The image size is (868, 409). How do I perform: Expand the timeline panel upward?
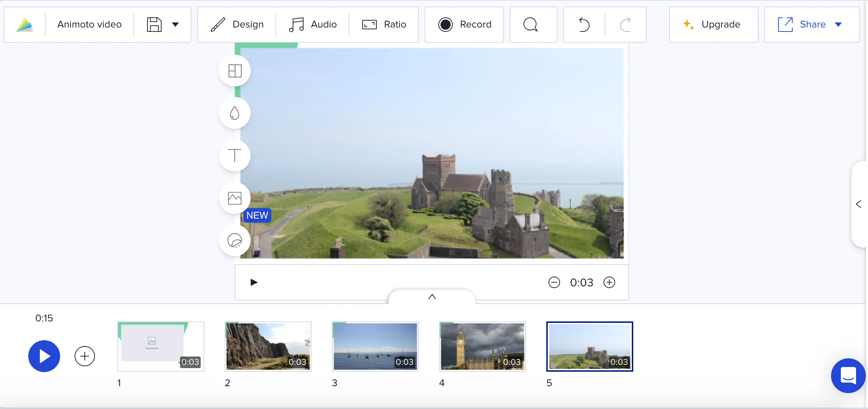[433, 297]
